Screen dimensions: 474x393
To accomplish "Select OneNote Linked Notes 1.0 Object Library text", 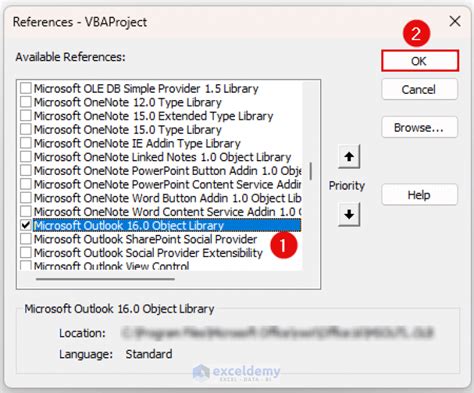I will 162,157.
